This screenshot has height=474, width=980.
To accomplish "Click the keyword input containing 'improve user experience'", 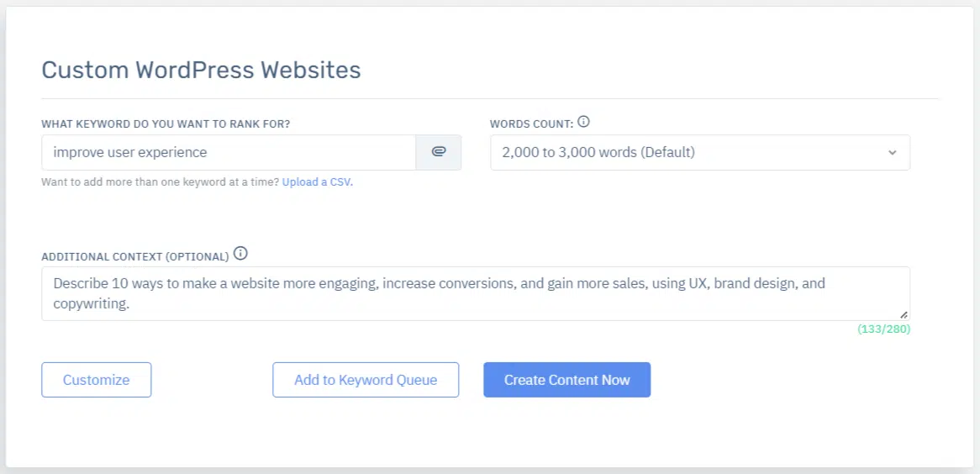I will [x=229, y=152].
